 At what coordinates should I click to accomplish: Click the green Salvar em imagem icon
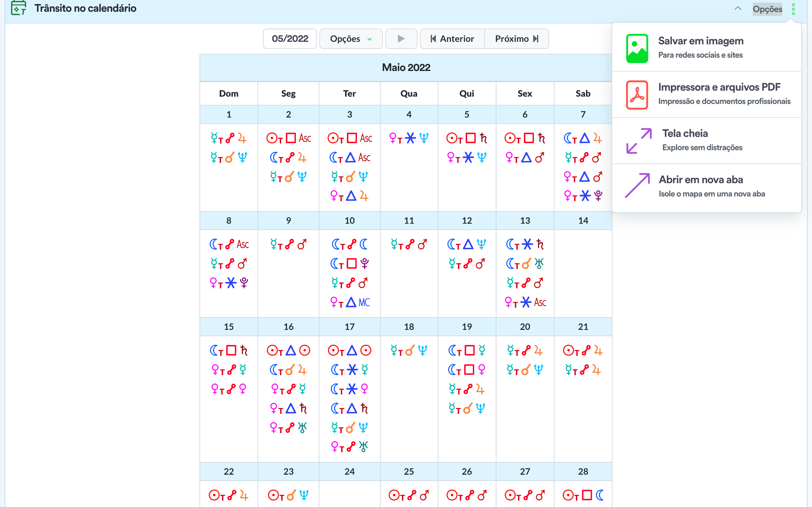point(637,48)
